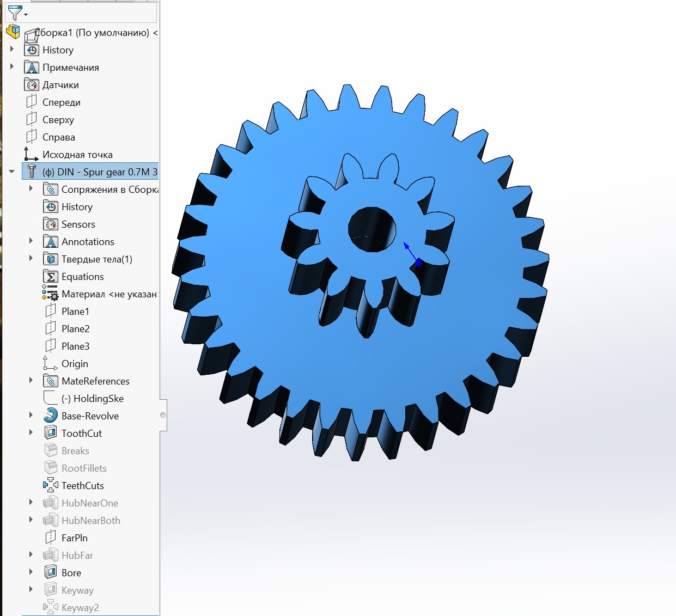Click the FarPln plane icon
Image resolution: width=676 pixels, height=616 pixels.
51,538
